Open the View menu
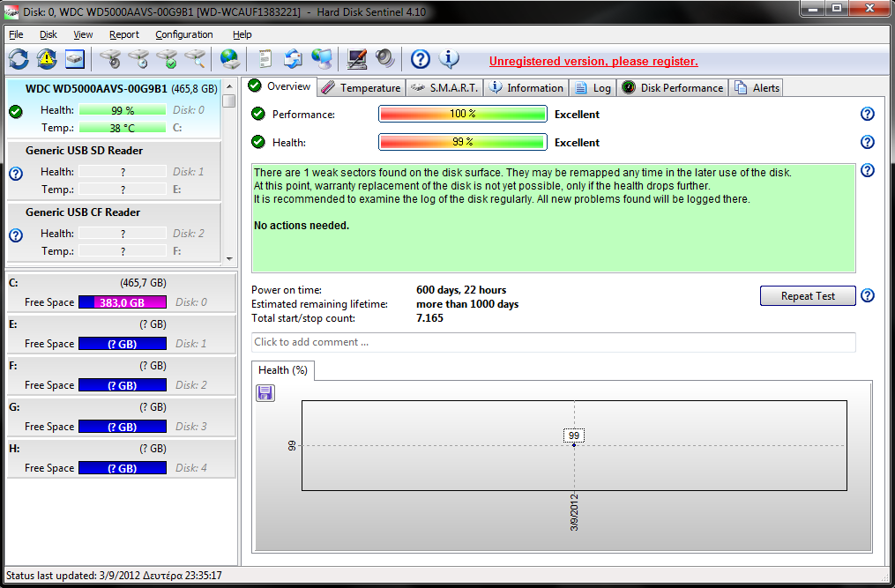895x588 pixels. (x=83, y=34)
